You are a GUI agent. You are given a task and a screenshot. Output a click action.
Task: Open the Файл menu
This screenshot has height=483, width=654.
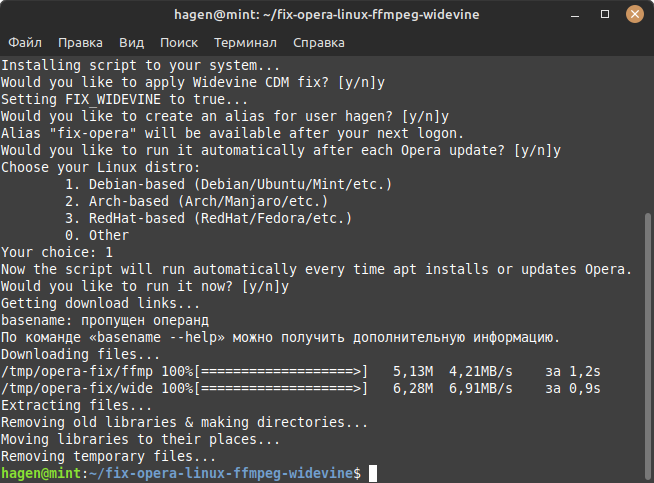tap(25, 43)
